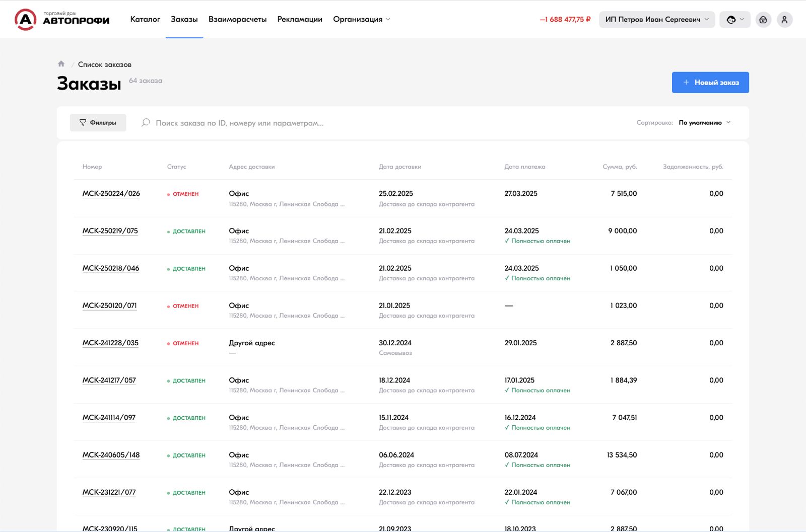This screenshot has height=532, width=806.
Task: Click the home breadcrumb icon
Action: pyautogui.click(x=61, y=64)
